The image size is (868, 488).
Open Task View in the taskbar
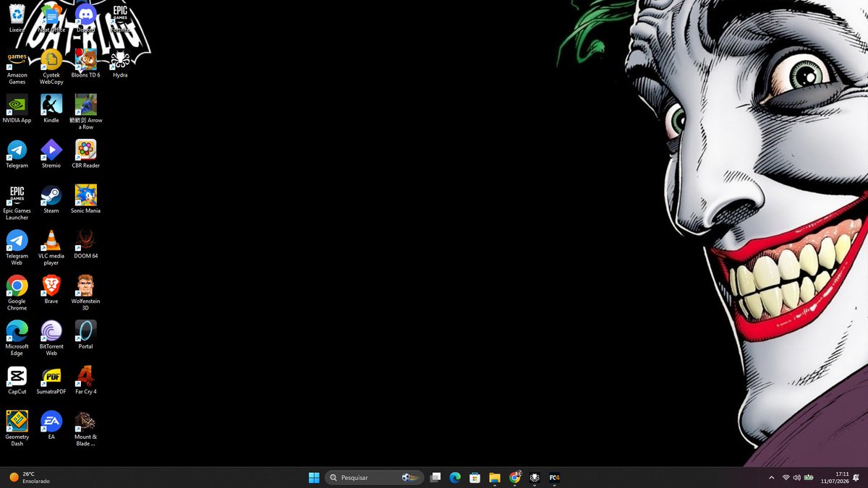pos(435,477)
